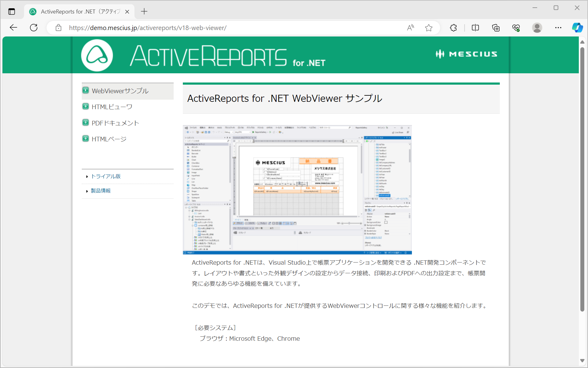Click the ActiveReports round logo
Viewport: 588px width, 368px height.
pyautogui.click(x=97, y=55)
